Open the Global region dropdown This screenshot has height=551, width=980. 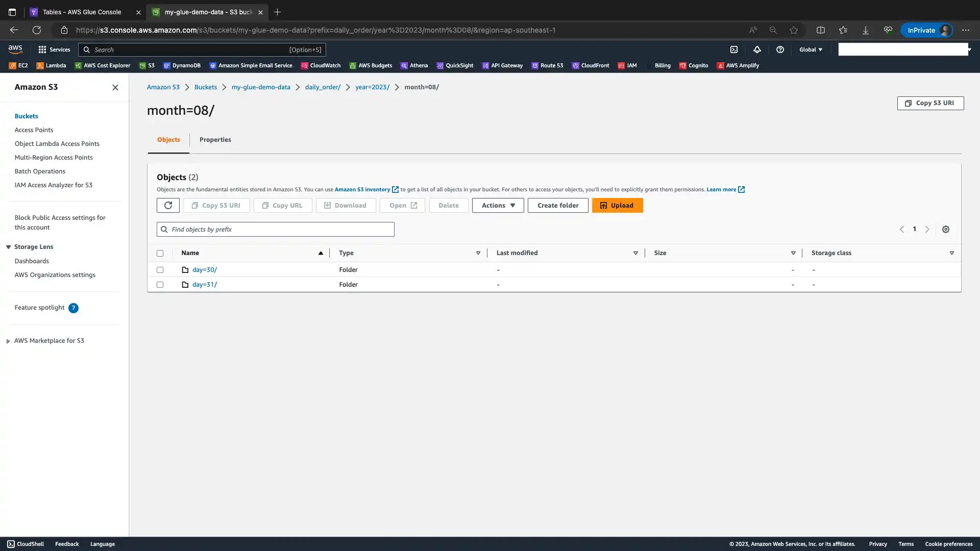pos(811,49)
